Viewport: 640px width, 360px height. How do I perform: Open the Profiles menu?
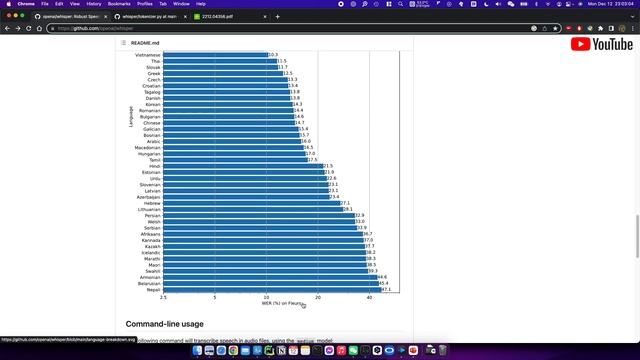click(144, 4)
